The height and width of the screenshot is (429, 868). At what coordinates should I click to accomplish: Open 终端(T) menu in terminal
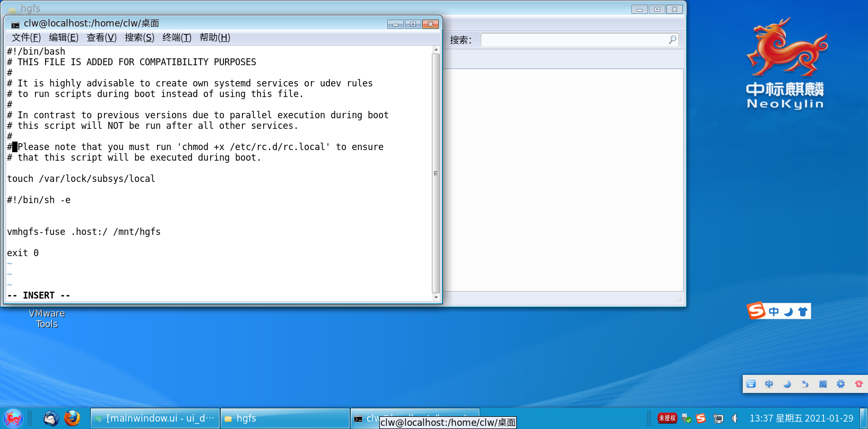click(177, 38)
